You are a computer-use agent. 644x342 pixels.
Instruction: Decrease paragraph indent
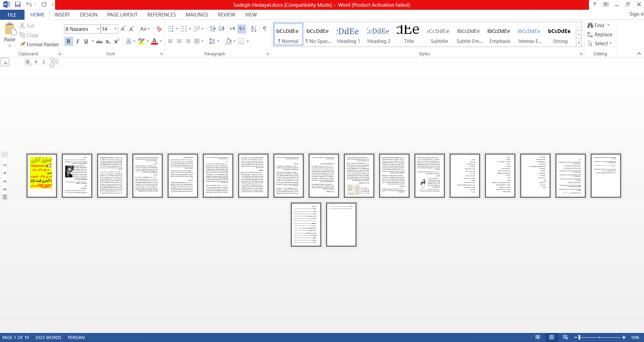click(x=212, y=29)
